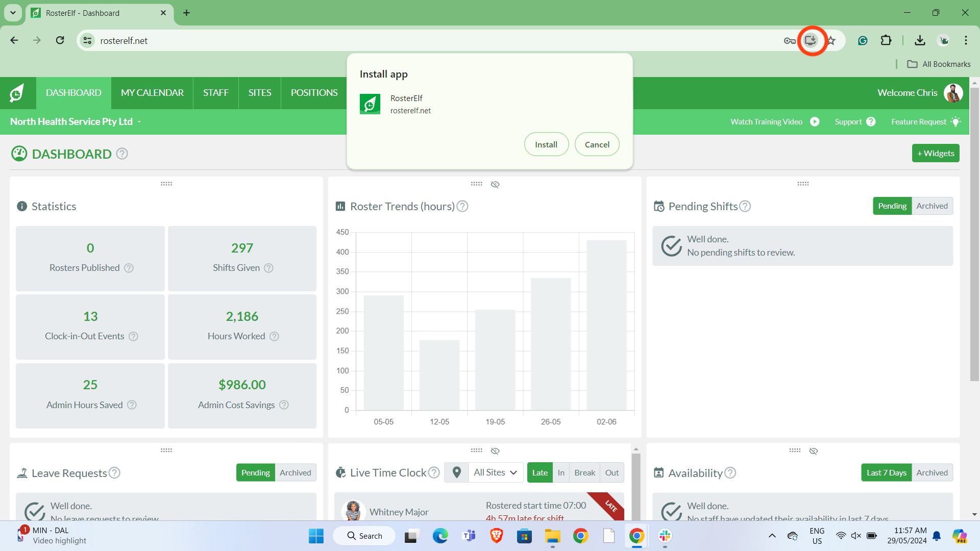Click the Slack icon in the Windows taskbar
Viewport: 980px width, 551px height.
(665, 536)
